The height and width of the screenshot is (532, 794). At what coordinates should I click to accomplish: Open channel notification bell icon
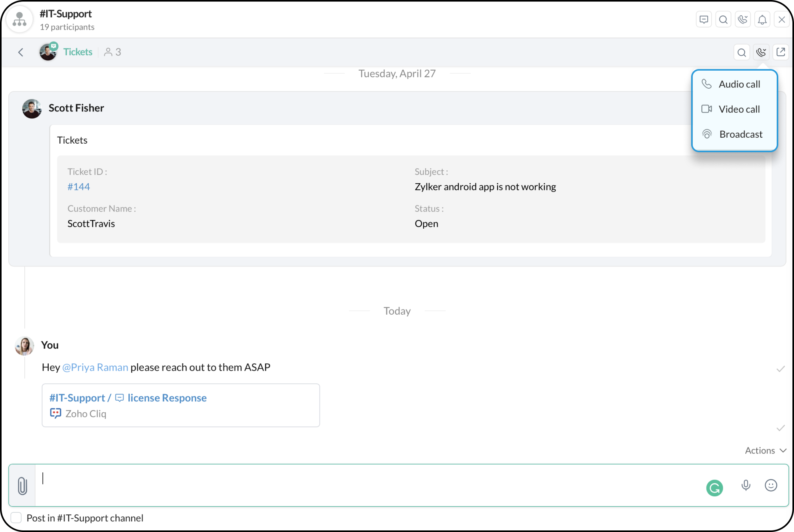tap(762, 20)
